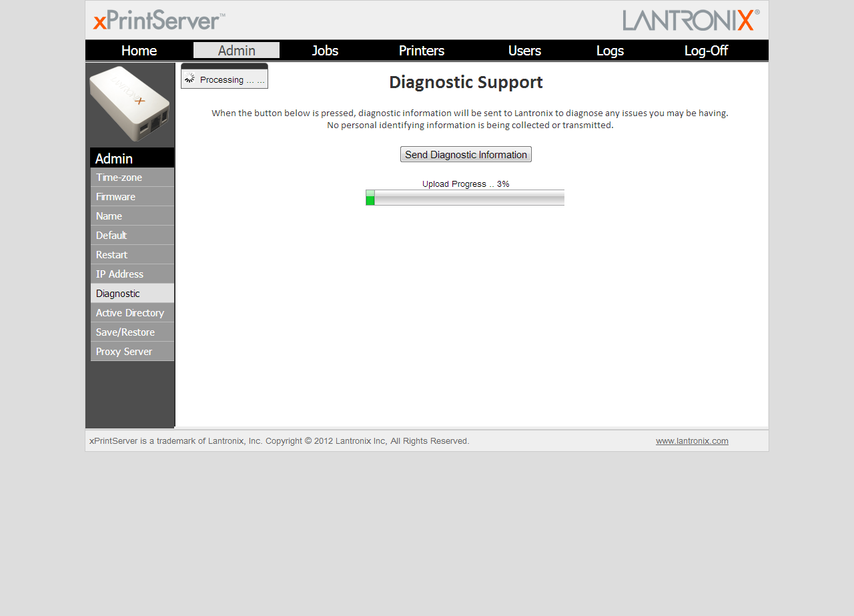Click the Send Diagnostic Information button
The image size is (854, 616).
pos(466,154)
